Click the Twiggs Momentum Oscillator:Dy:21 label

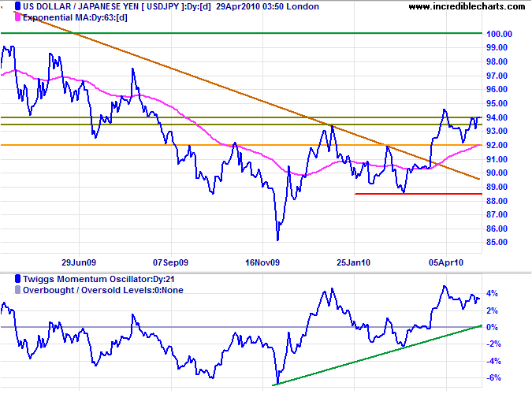[99, 279]
